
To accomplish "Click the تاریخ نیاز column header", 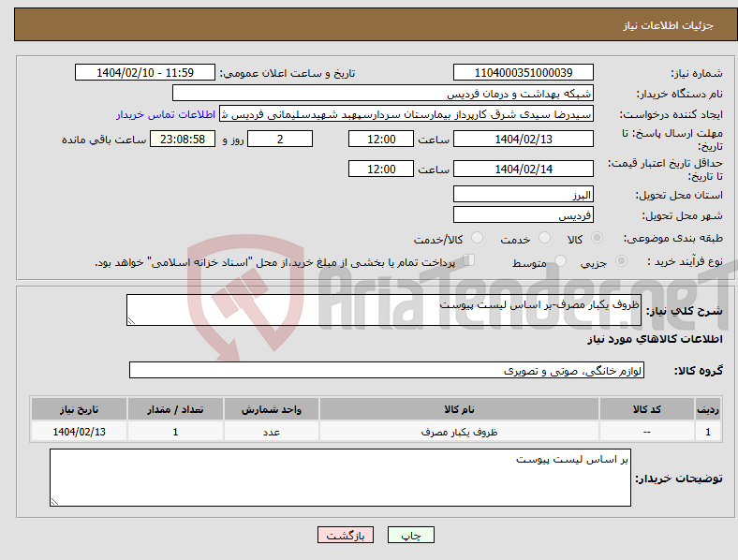I will coord(79,409).
